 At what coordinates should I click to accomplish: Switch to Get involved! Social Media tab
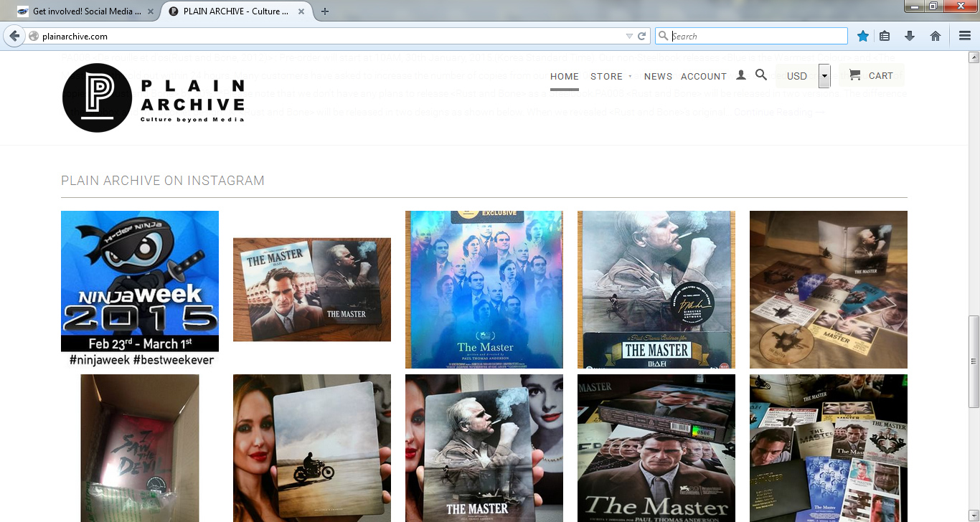pyautogui.click(x=85, y=11)
